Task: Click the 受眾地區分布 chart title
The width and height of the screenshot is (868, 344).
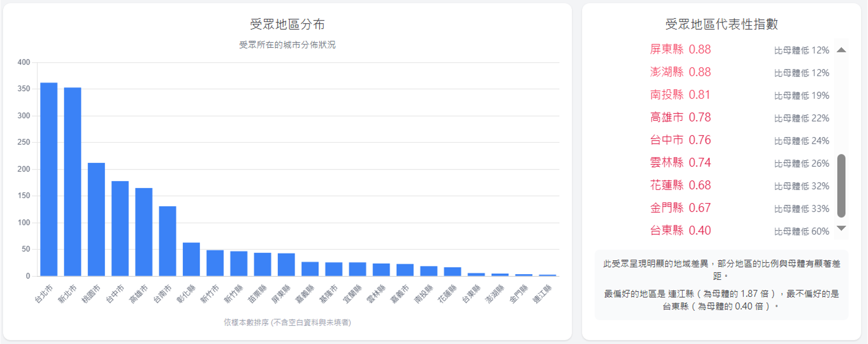Action: click(x=287, y=24)
